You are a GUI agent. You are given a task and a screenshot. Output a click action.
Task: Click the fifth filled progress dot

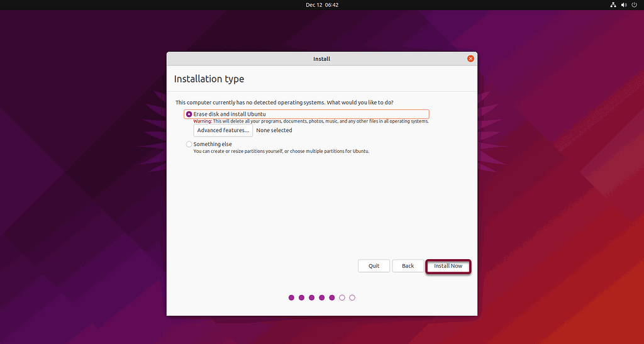pos(331,297)
